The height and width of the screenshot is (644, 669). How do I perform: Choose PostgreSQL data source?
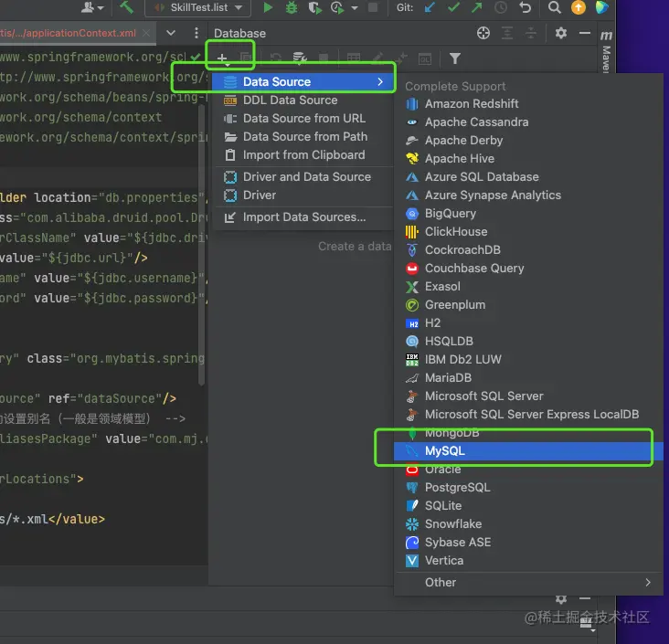(x=528, y=488)
